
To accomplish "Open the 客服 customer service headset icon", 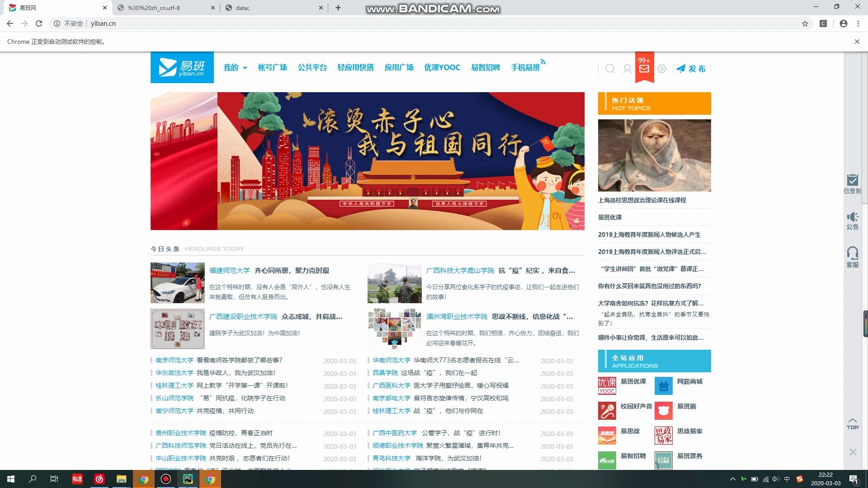I will (852, 257).
